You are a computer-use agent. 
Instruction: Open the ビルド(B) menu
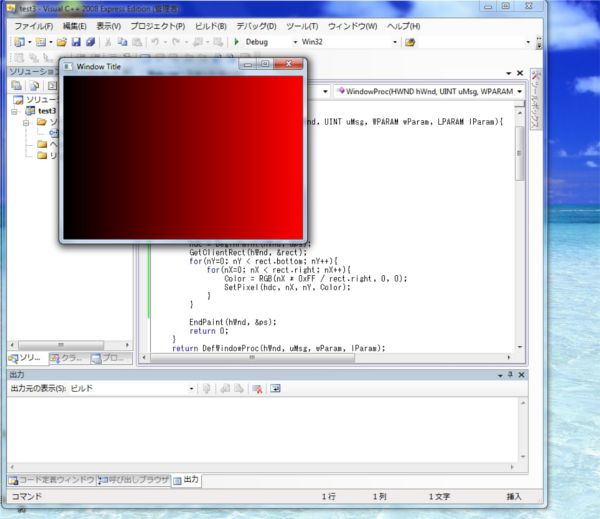211,26
